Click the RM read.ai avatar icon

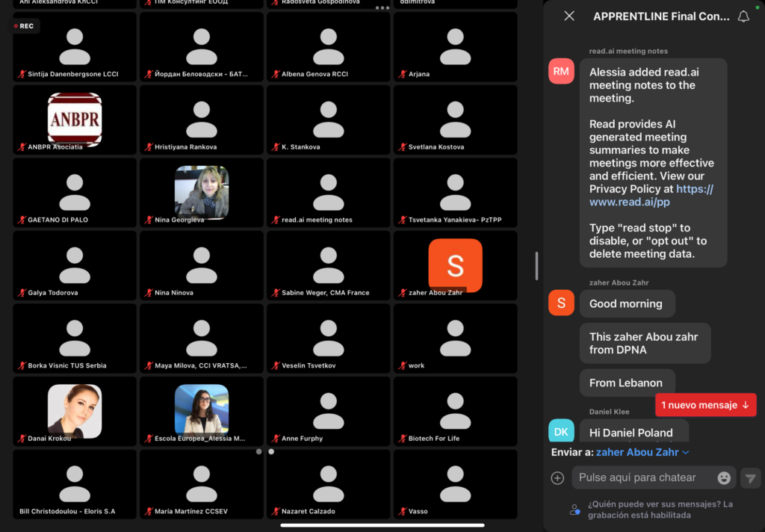tap(561, 72)
